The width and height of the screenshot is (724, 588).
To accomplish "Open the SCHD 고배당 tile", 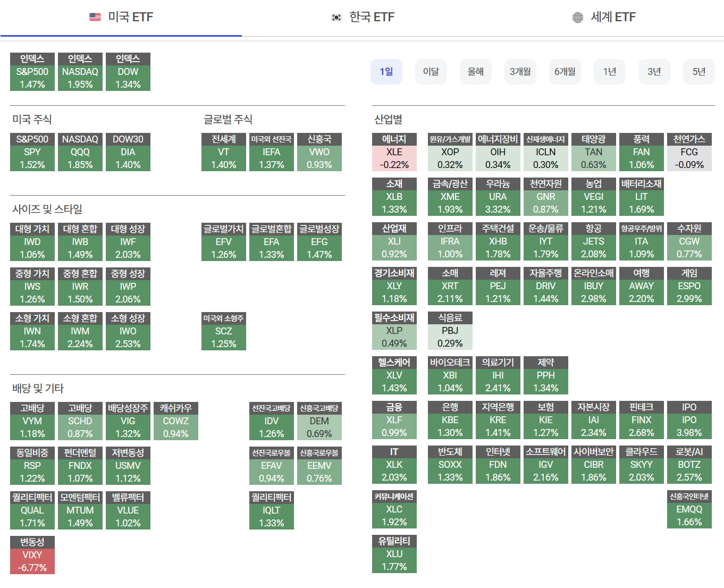I will click(x=80, y=421).
